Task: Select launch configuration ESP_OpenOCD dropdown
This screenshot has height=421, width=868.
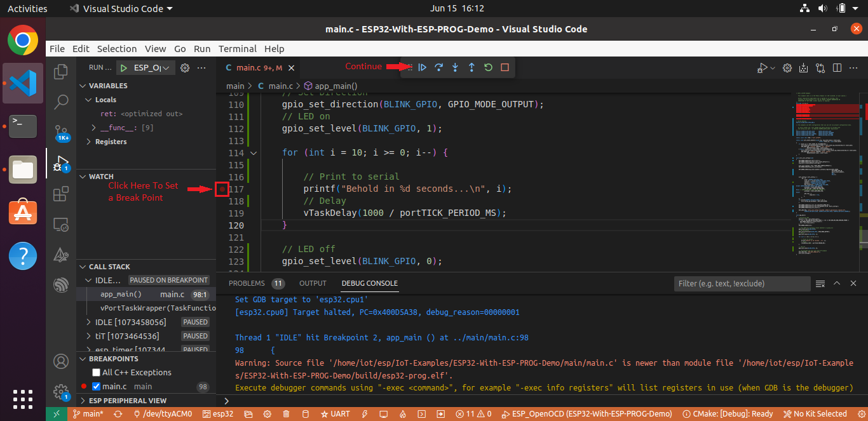Action: pos(152,68)
